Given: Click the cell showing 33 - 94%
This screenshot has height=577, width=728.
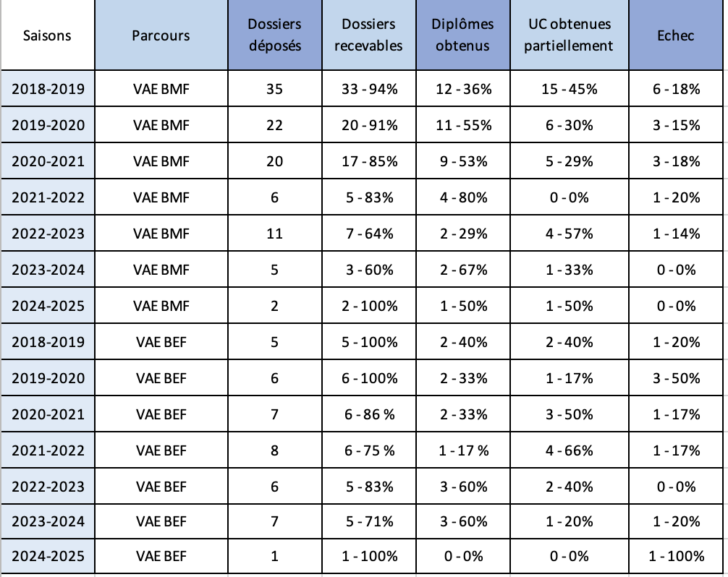Looking at the screenshot, I should click(x=369, y=89).
